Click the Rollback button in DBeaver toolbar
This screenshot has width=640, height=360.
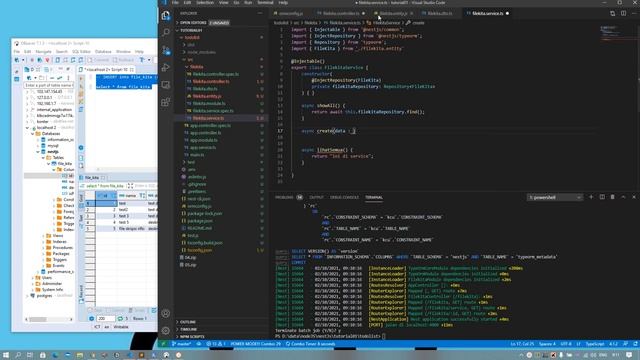pyautogui.click(x=123, y=60)
